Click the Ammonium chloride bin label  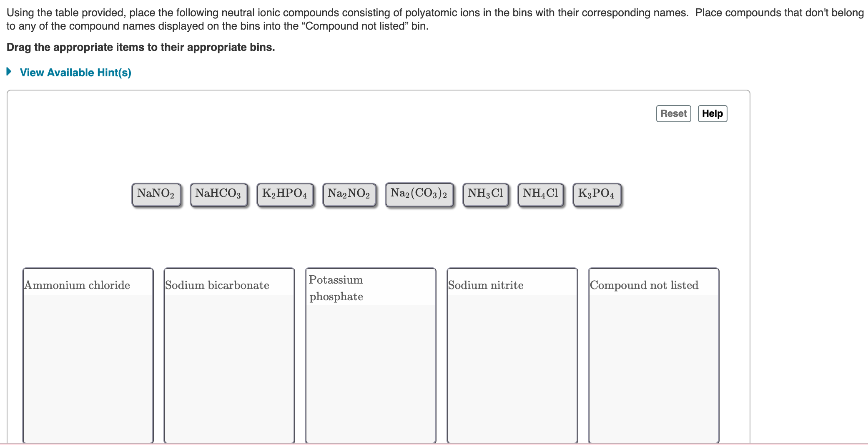(x=77, y=285)
